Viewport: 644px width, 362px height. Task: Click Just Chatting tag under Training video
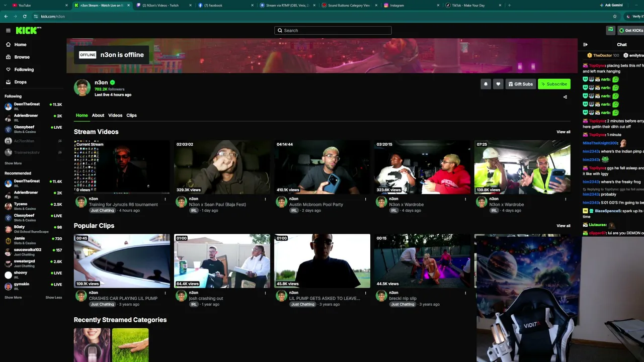[x=102, y=211]
